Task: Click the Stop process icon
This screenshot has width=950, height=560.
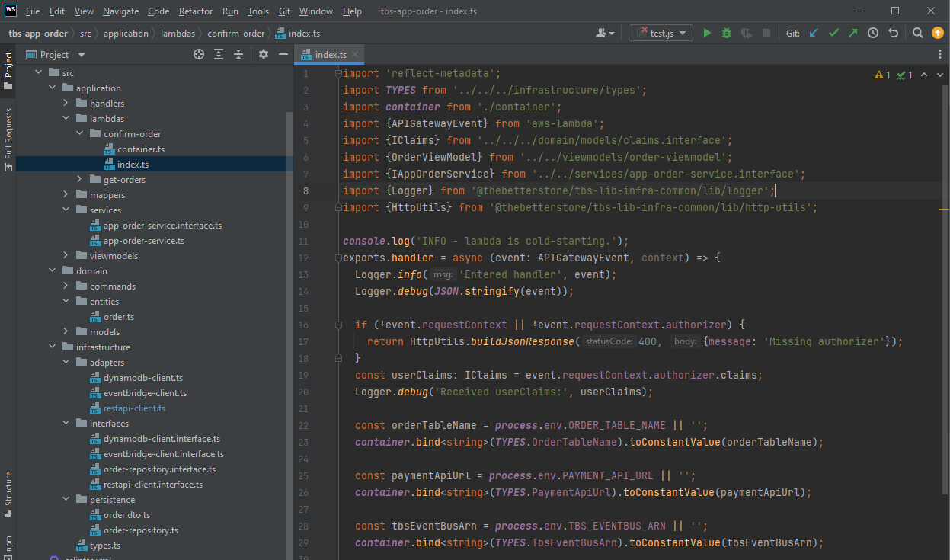Action: [x=766, y=33]
